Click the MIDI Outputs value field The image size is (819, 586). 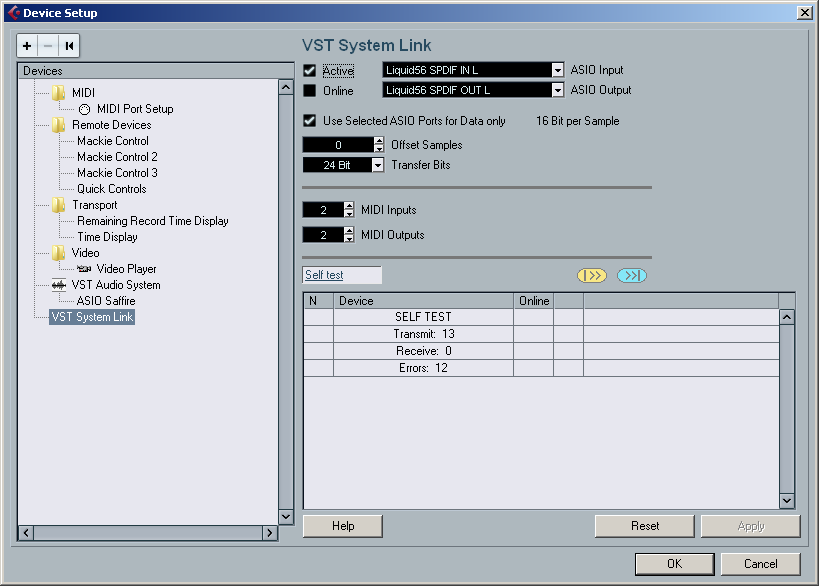[x=323, y=235]
